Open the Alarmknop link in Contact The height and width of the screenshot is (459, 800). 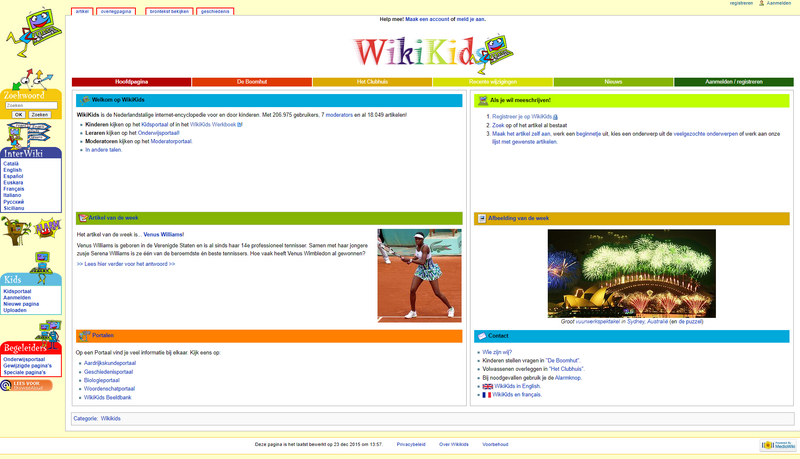[x=568, y=378]
